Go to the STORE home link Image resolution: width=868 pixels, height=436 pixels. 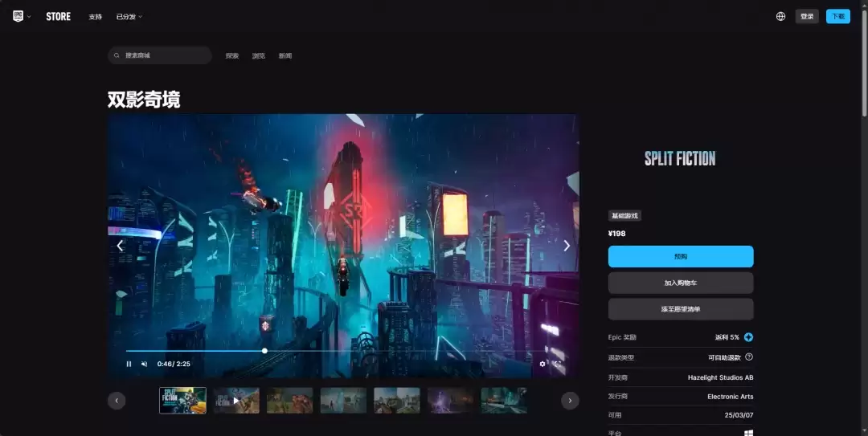point(58,17)
